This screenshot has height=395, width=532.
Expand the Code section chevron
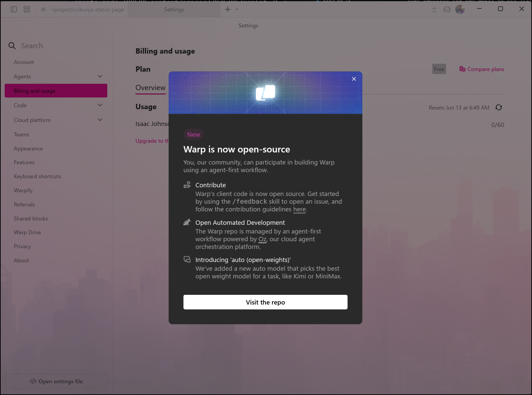[x=100, y=105]
